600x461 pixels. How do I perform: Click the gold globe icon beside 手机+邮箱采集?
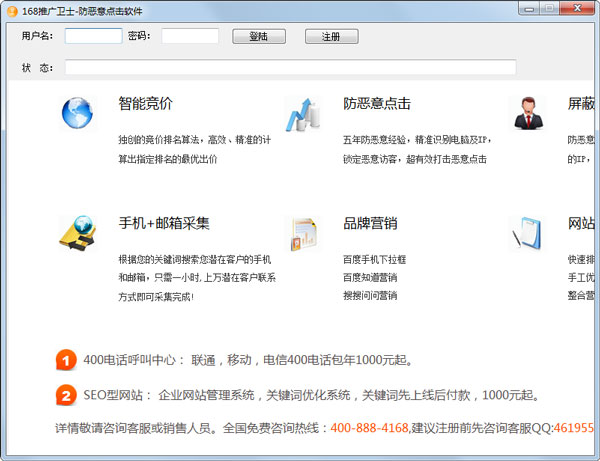pos(77,233)
